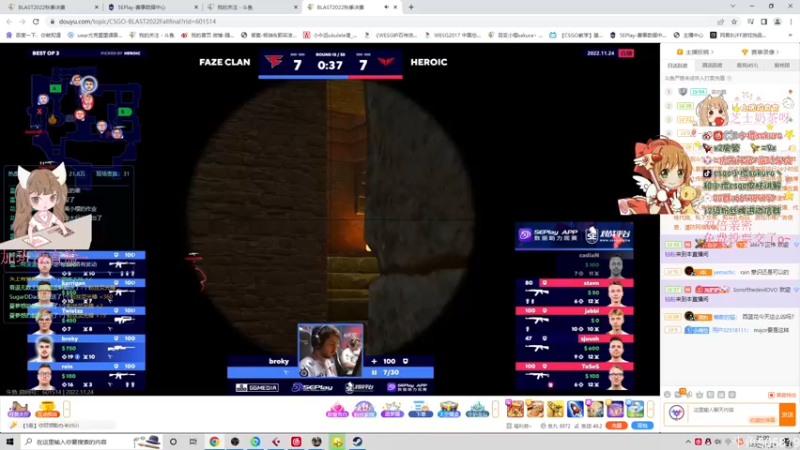The image size is (800, 450).
Task: Open the 主播投稿 link
Action: click(x=695, y=52)
